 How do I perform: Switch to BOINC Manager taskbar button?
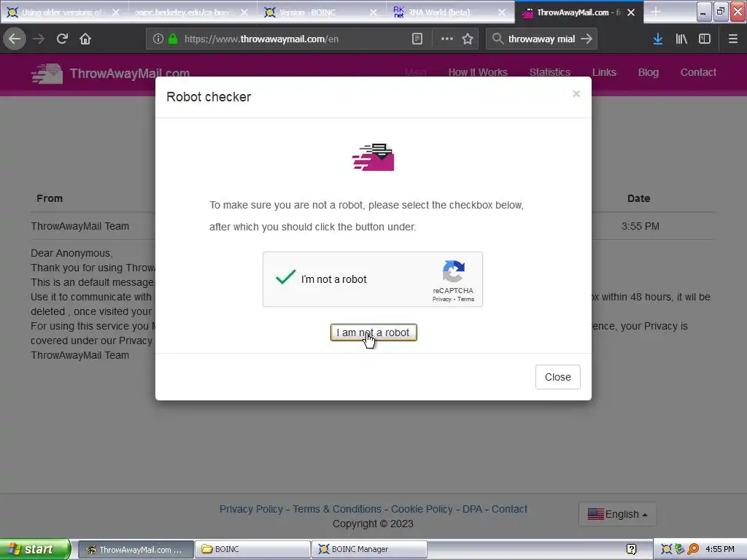pyautogui.click(x=369, y=549)
